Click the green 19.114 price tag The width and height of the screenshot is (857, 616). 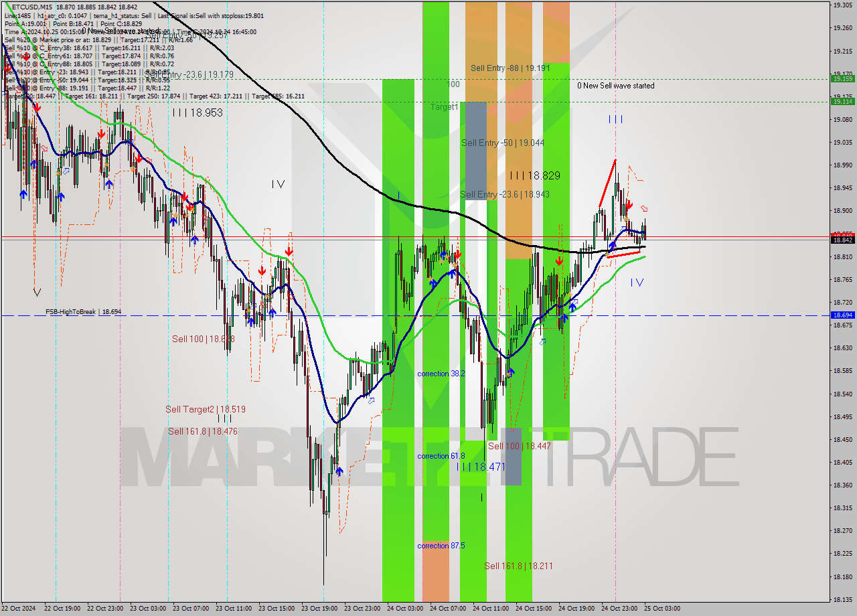tap(842, 102)
